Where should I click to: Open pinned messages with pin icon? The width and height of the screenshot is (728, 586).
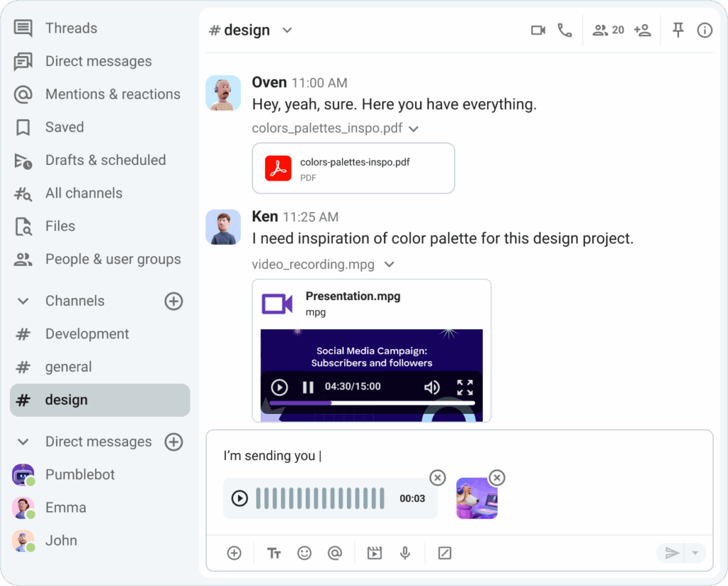pos(678,30)
